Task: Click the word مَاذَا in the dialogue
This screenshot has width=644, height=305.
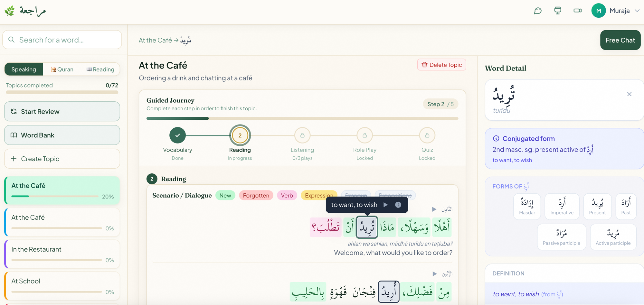Action: click(x=387, y=227)
